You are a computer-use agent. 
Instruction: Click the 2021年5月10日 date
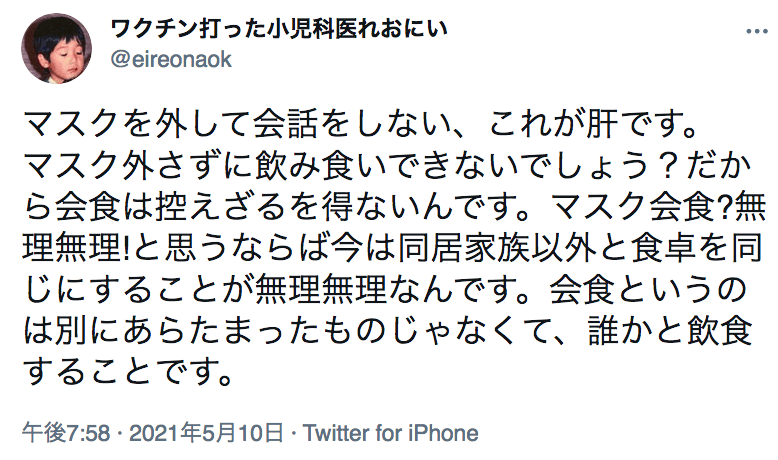click(206, 433)
